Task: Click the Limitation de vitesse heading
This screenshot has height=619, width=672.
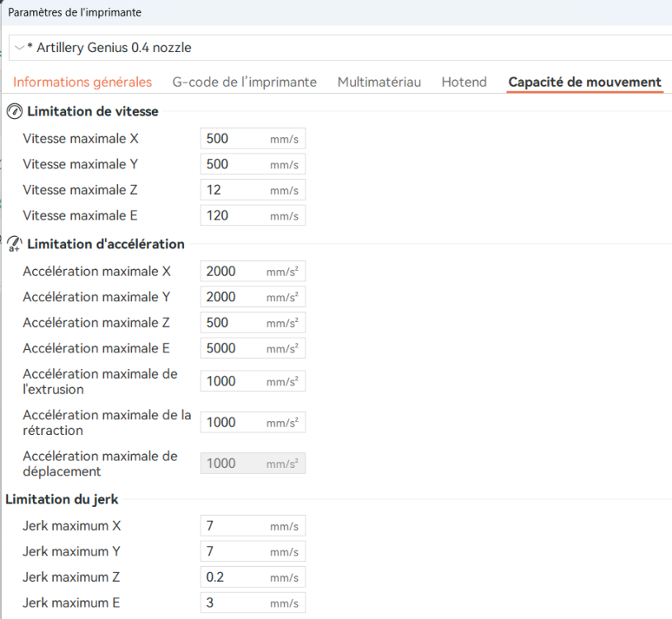Action: click(x=92, y=111)
